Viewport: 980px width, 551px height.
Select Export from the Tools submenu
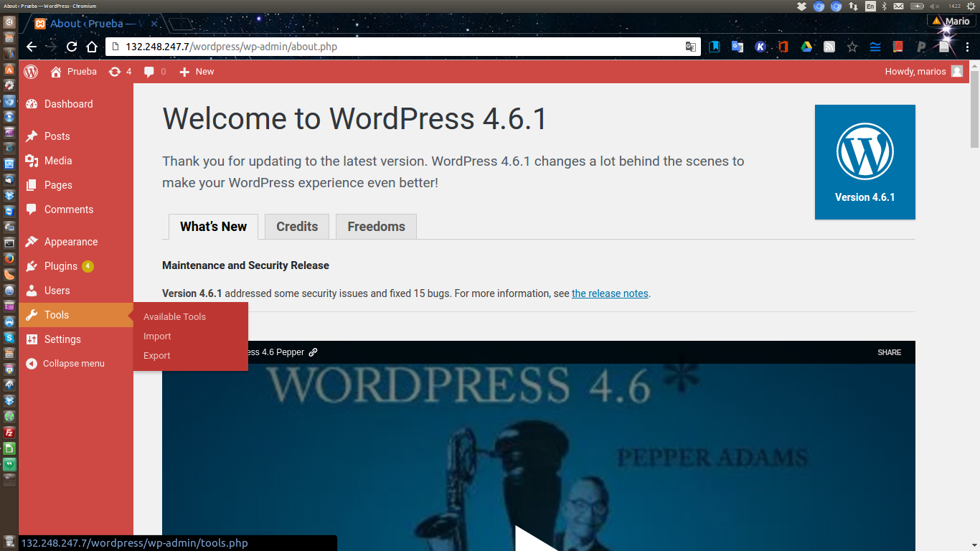click(157, 356)
